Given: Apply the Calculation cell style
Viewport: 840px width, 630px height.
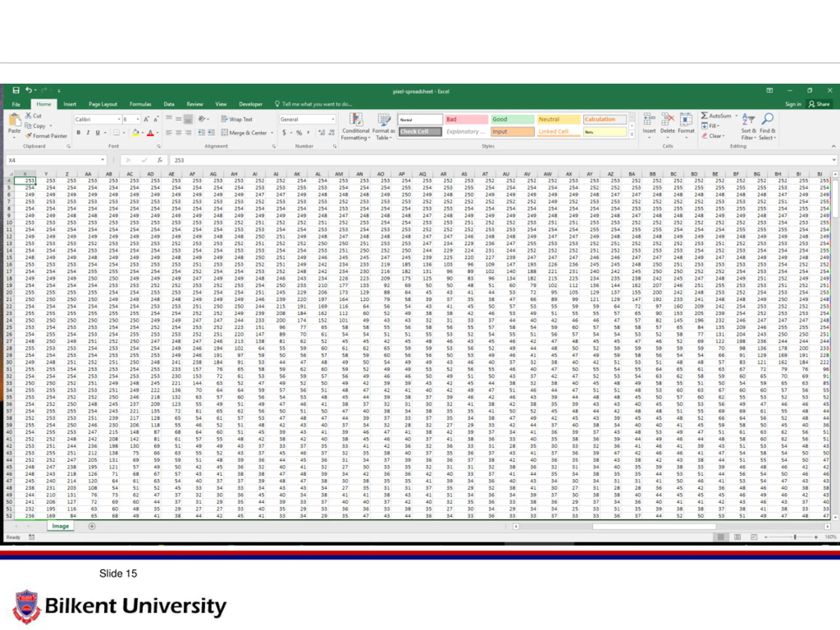Looking at the screenshot, I should coord(605,119).
